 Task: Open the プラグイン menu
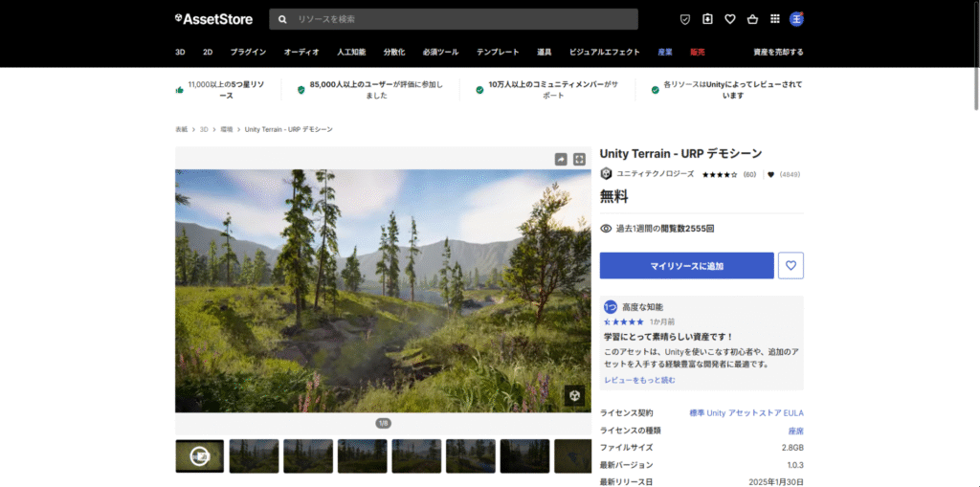248,53
